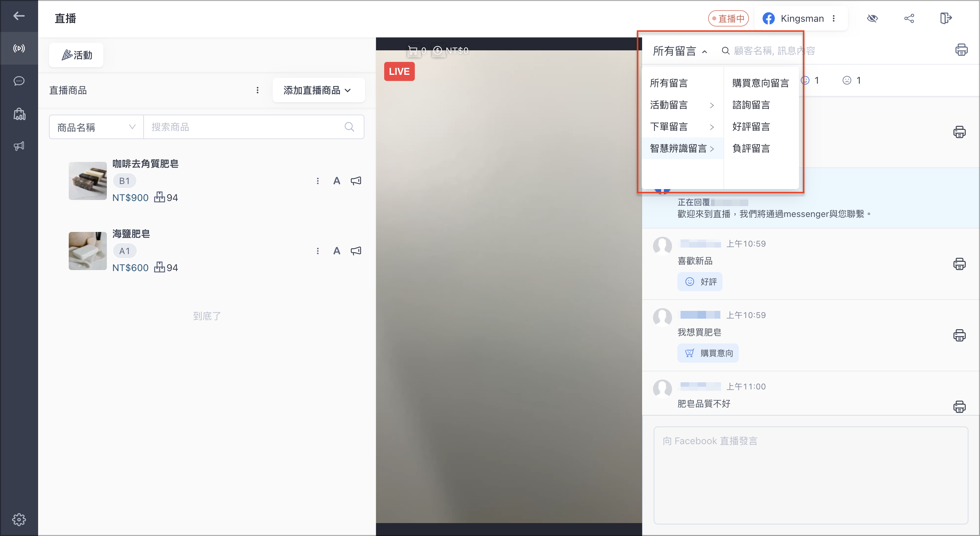Open the shop products sidebar icon

pyautogui.click(x=19, y=114)
